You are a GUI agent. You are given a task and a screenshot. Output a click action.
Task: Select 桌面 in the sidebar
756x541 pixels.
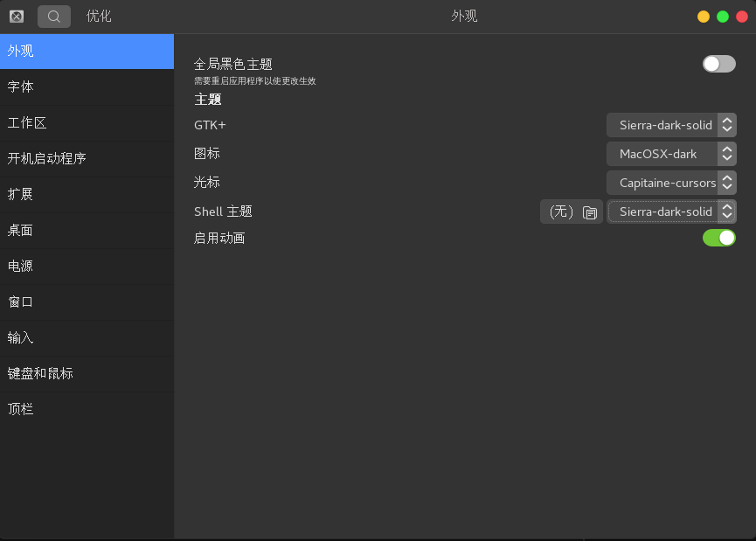(87, 231)
